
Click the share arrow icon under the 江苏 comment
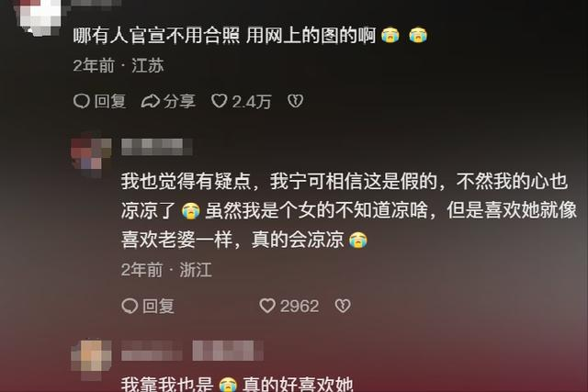[151, 101]
